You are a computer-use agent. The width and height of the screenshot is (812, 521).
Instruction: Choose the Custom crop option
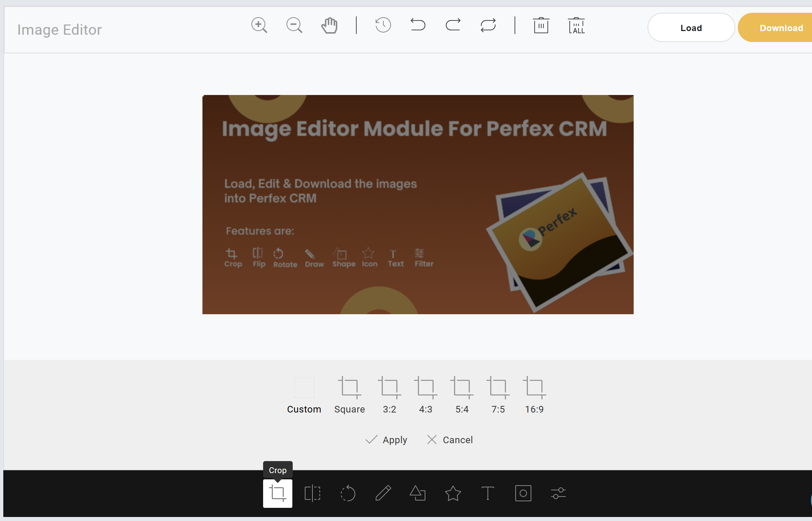click(304, 395)
